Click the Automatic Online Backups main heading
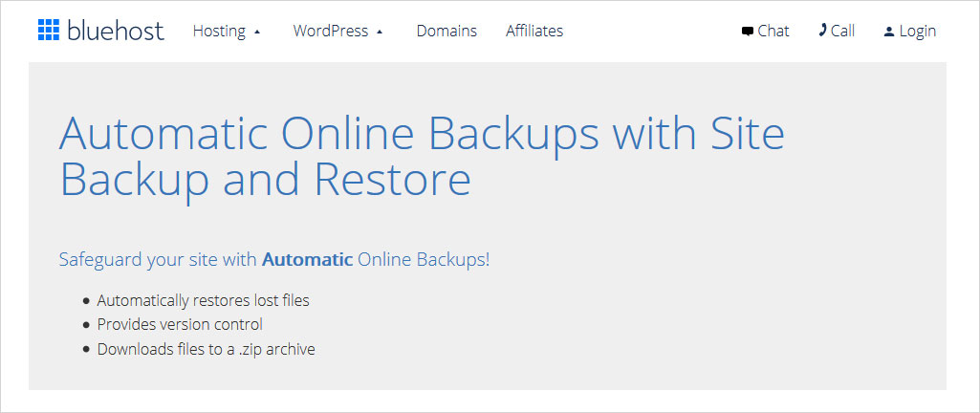 point(422,156)
